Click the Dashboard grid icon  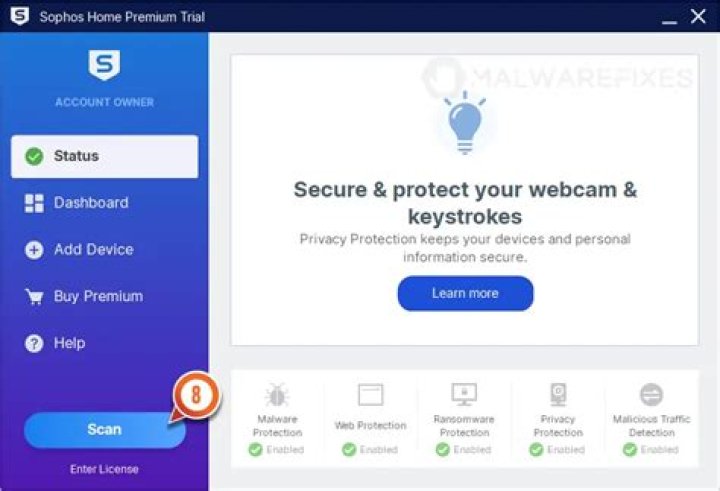click(34, 203)
